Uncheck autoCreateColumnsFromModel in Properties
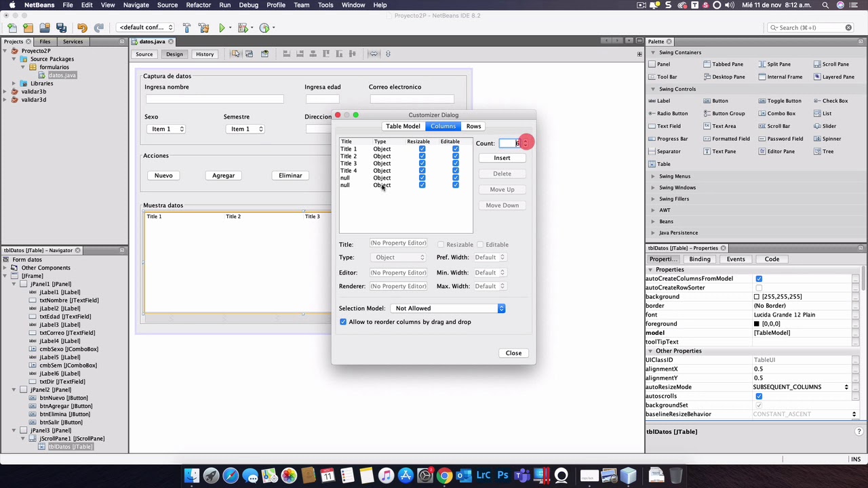 click(759, 279)
